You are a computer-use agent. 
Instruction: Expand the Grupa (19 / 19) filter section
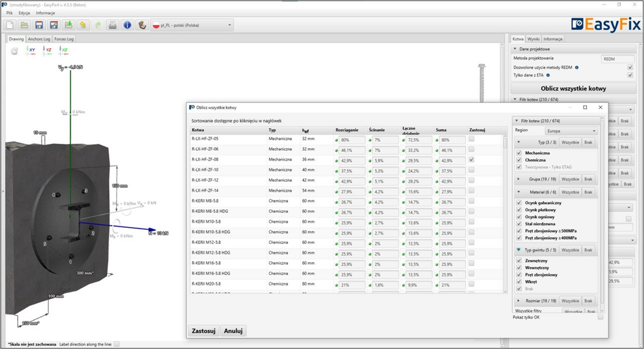519,179
